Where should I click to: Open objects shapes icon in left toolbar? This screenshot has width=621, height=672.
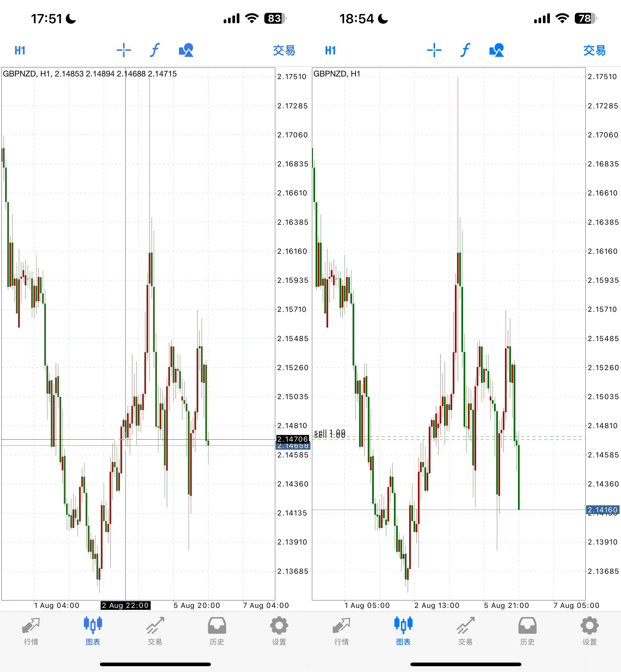[186, 50]
